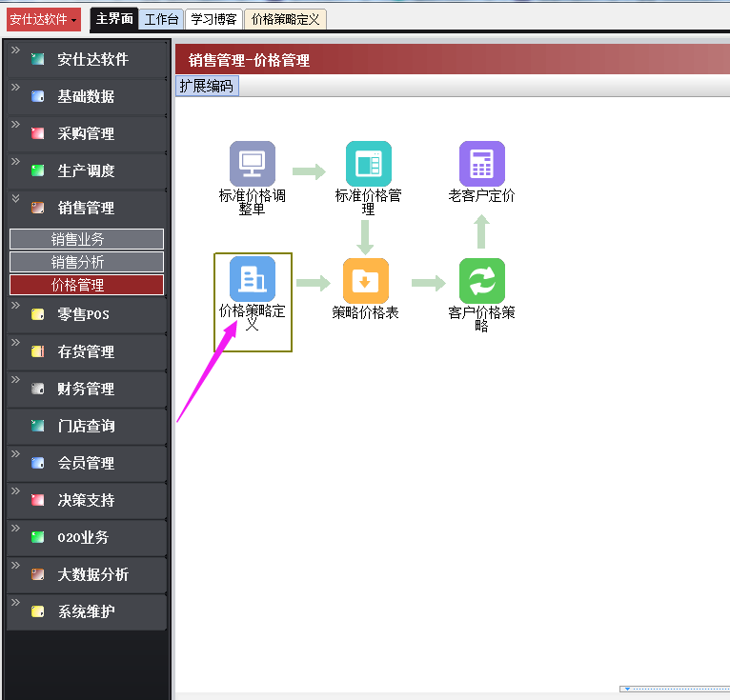This screenshot has height=700, width=730.
Task: Select the 价格管理 submenu item
Action: 87,285
